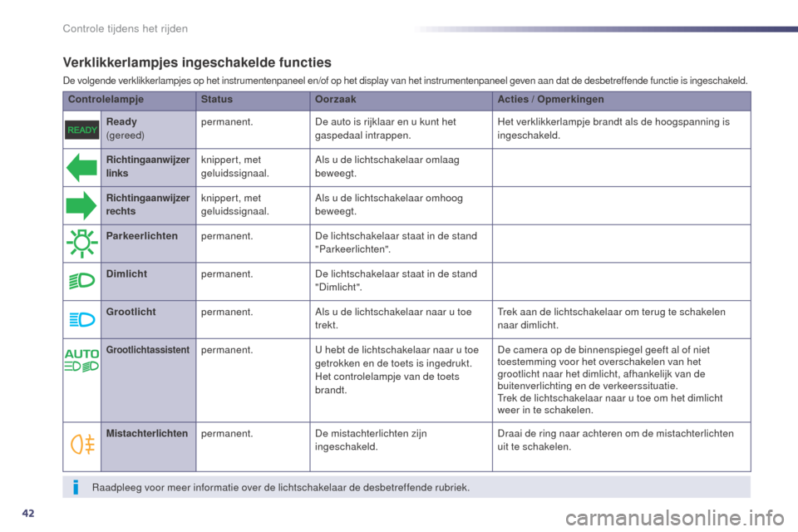Click the 'Mistachterlichten' row label
798x532 pixels.
coord(147,433)
